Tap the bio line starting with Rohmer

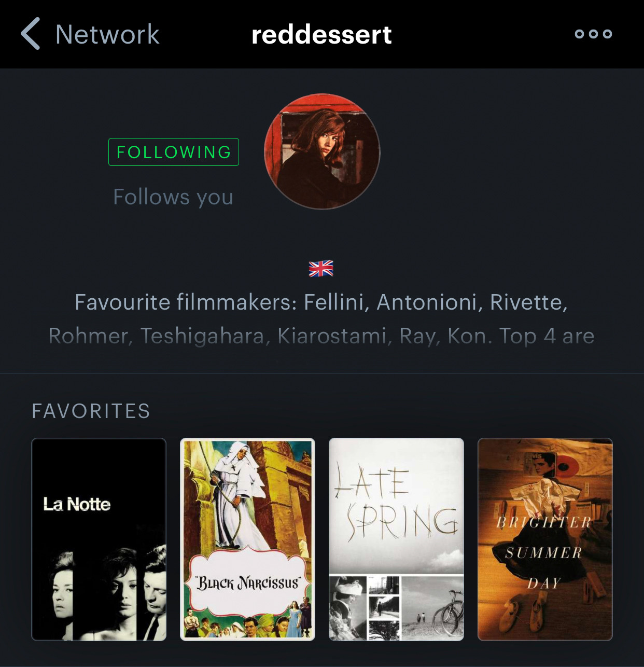tap(321, 336)
